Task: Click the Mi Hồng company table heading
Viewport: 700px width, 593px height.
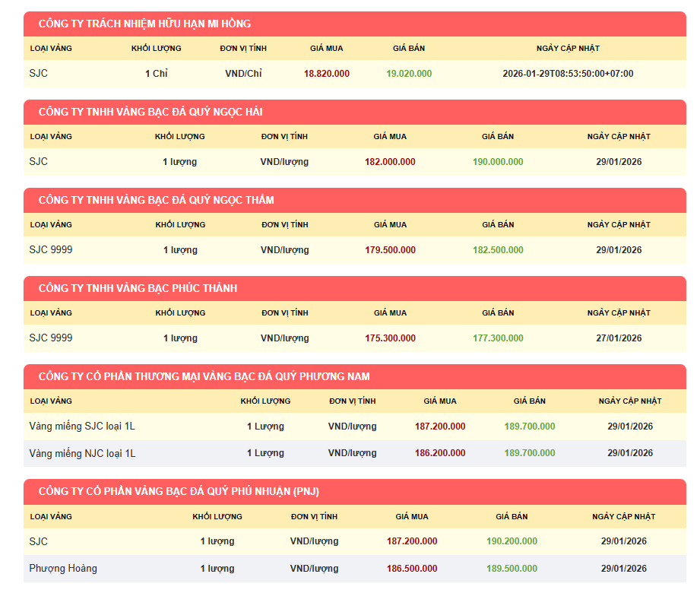Action: pyautogui.click(x=144, y=24)
